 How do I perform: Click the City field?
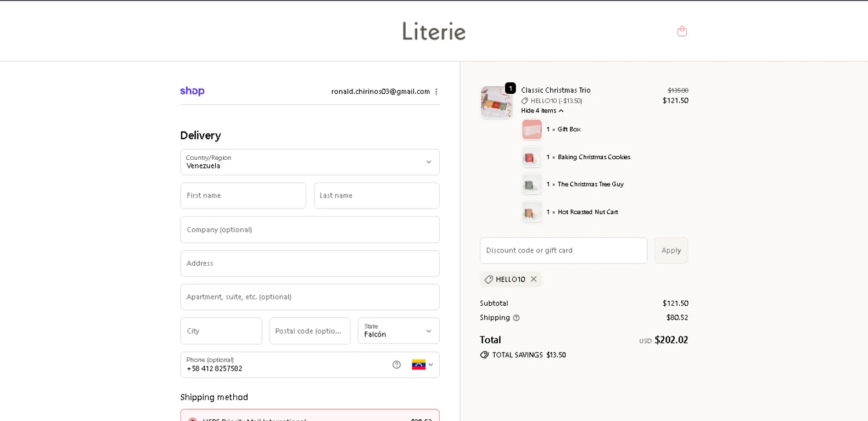221,331
